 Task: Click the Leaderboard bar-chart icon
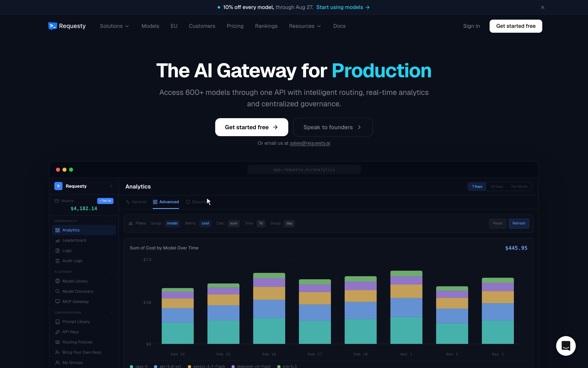pyautogui.click(x=58, y=240)
